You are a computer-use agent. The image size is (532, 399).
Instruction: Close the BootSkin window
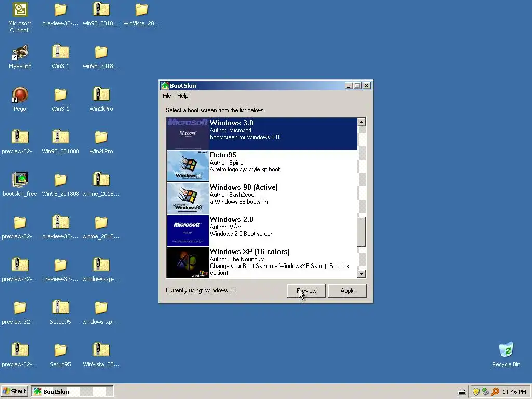click(367, 86)
